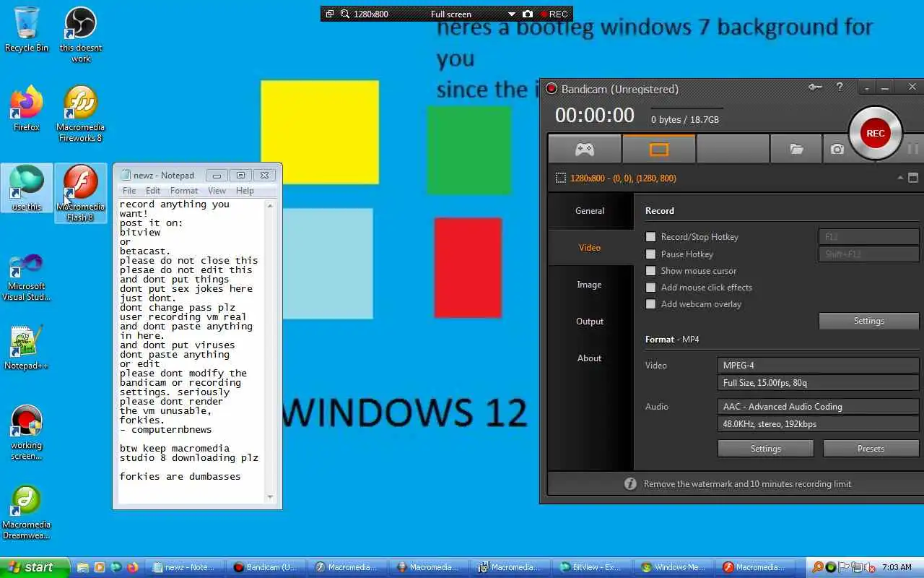Open the General tab in Bandicam

coord(590,211)
